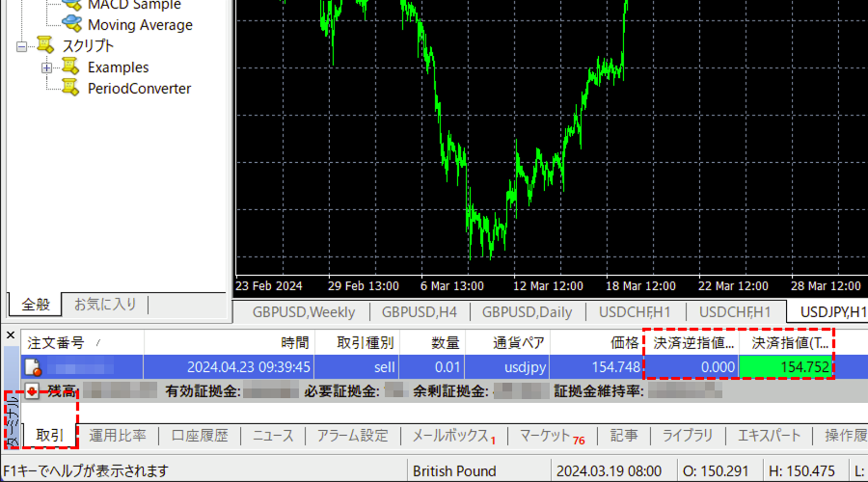The image size is (868, 482).
Task: Click the 決済指値 column header
Action: click(x=786, y=343)
